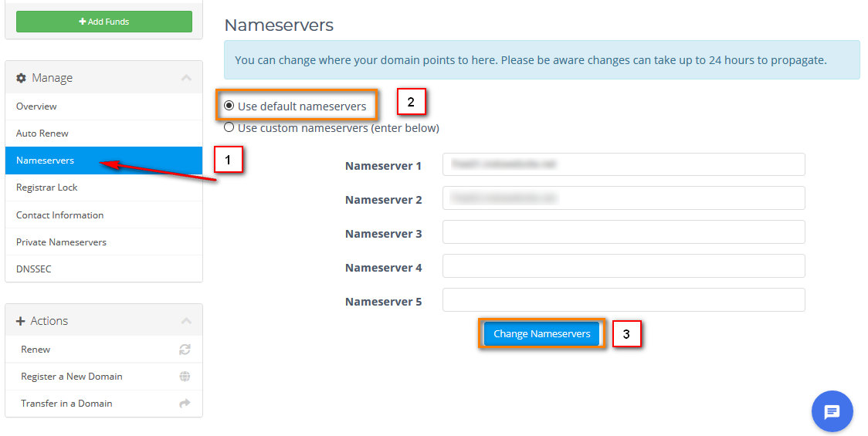Focus the Nameserver 1 input field
This screenshot has height=436, width=868.
pyautogui.click(x=624, y=164)
